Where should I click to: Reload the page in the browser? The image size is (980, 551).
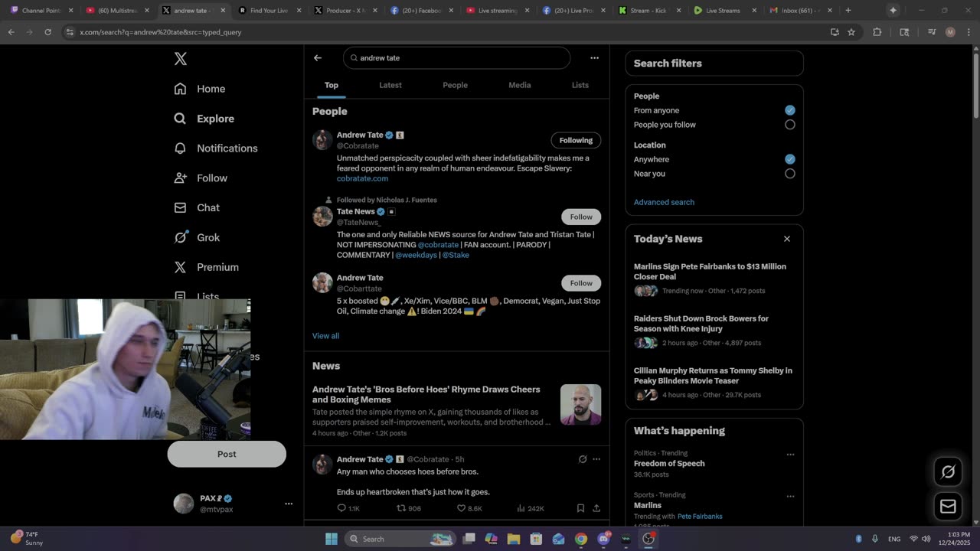pos(47,32)
